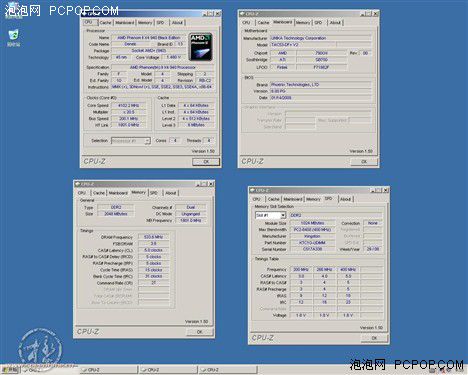Open Cache tab in the memory Timings window

click(99, 193)
